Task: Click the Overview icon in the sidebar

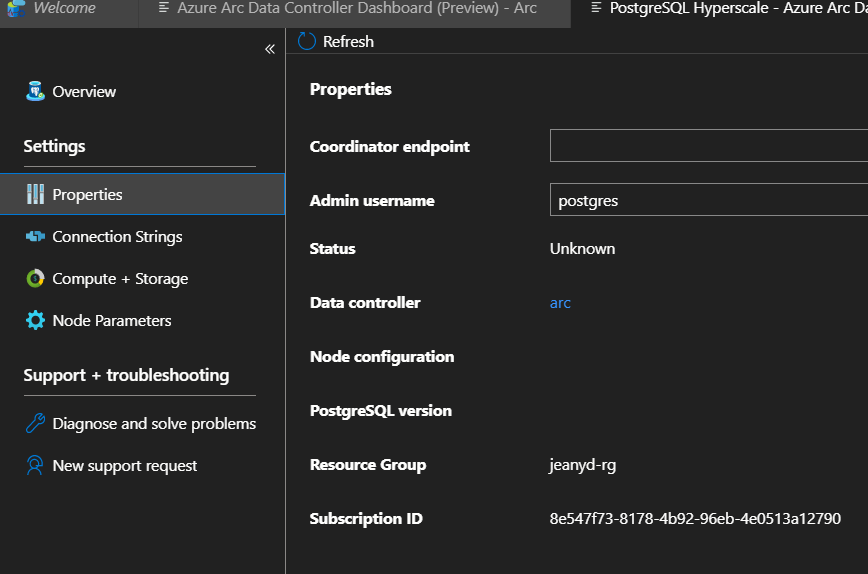Action: click(35, 91)
